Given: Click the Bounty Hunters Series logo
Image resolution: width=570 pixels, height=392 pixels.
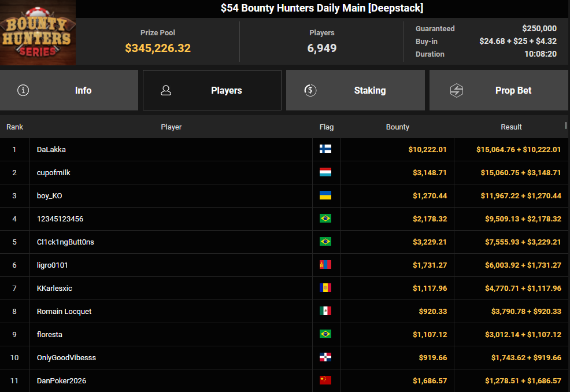Looking at the screenshot, I should pos(38,33).
